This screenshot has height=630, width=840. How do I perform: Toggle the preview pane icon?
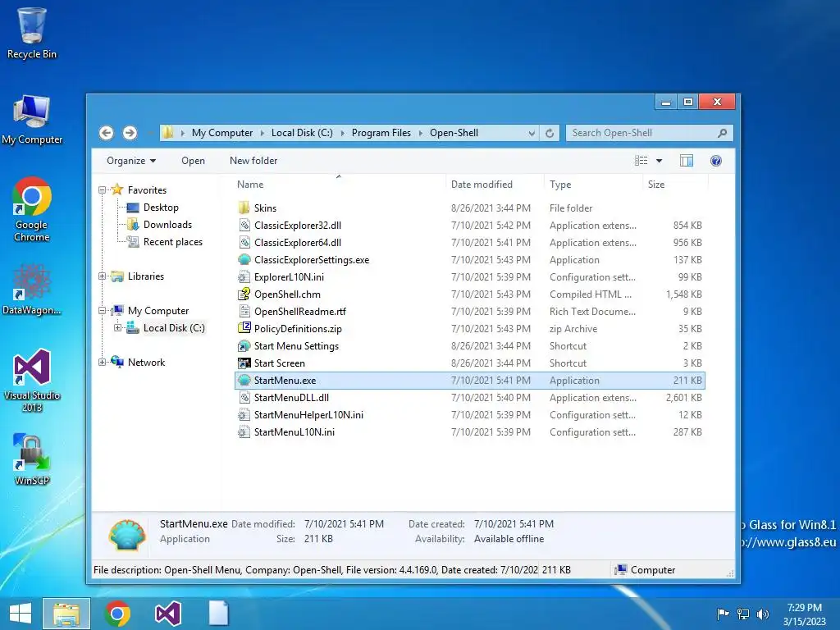tap(687, 161)
